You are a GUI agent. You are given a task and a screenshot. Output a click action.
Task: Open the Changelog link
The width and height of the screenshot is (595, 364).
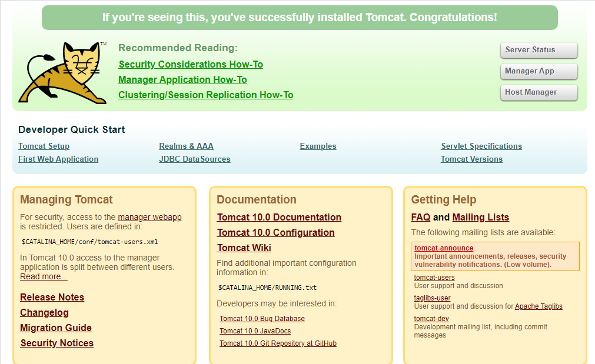[44, 312]
